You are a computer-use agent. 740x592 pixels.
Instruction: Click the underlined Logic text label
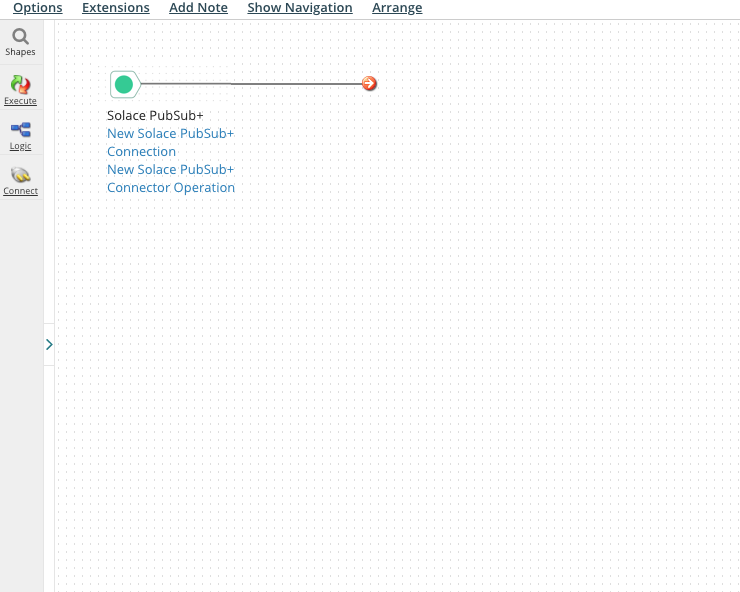(20, 146)
